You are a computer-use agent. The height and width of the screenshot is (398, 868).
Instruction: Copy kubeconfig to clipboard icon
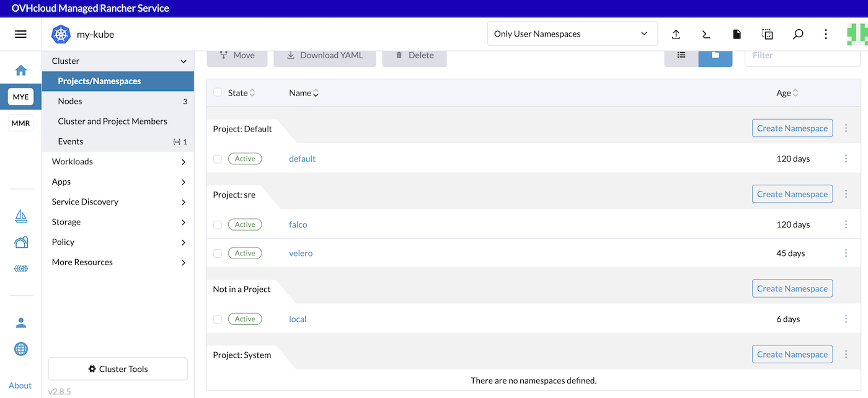(x=767, y=34)
